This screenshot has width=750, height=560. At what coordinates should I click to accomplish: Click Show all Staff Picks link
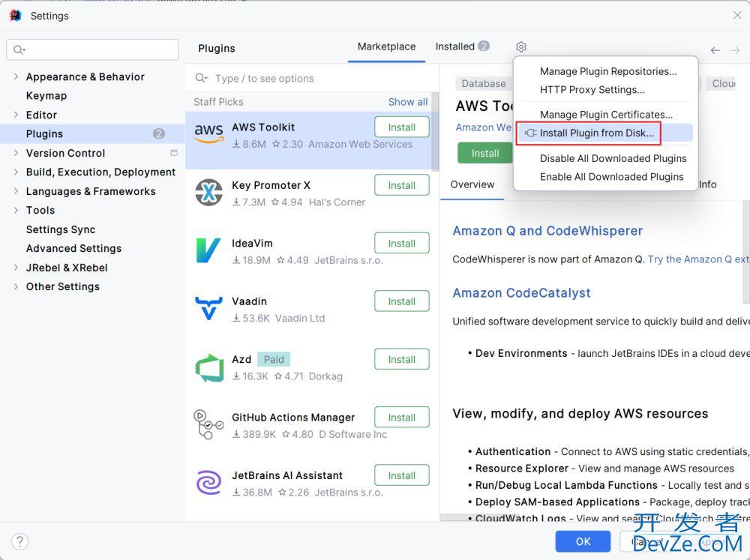click(x=407, y=102)
